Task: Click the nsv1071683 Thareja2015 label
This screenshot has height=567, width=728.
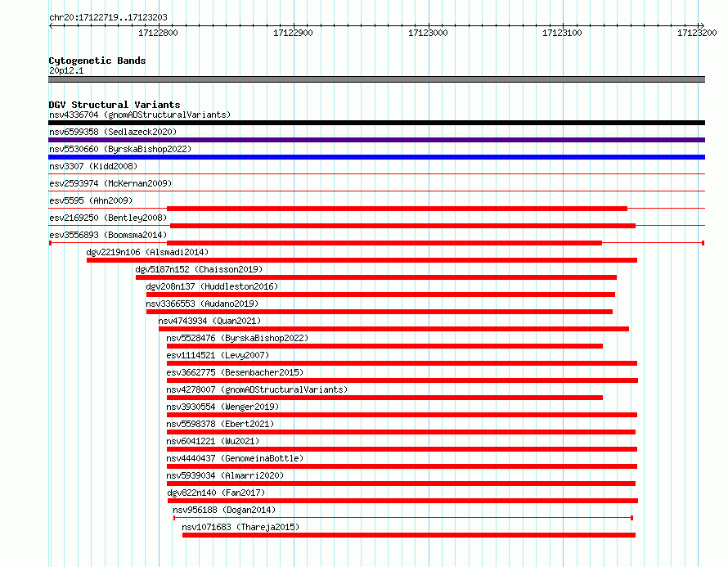Action: [x=240, y=527]
